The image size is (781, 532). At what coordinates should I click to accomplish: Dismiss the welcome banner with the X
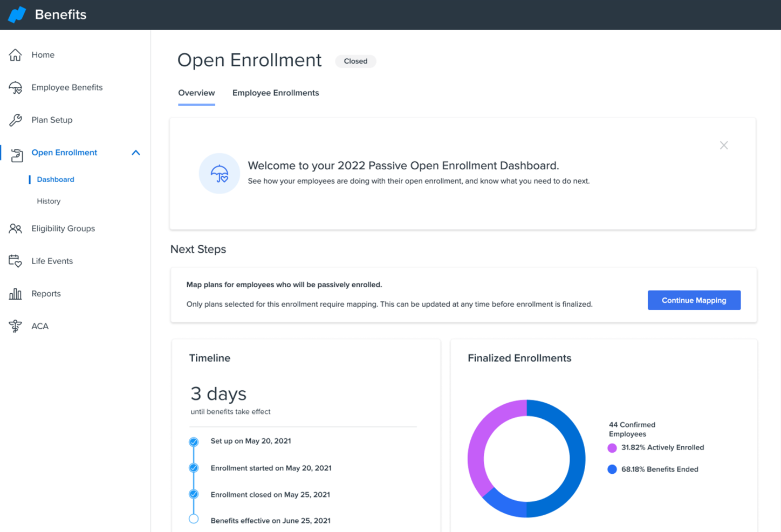723,145
